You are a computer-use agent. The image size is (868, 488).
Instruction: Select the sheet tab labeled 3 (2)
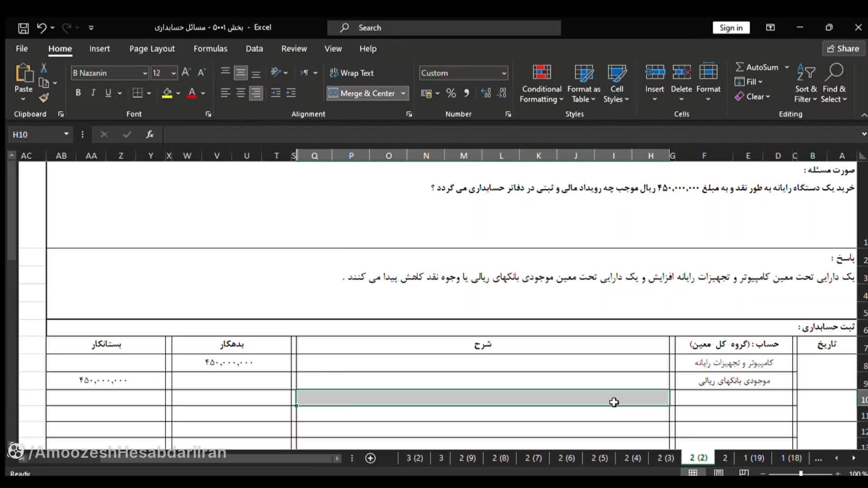pos(414,458)
